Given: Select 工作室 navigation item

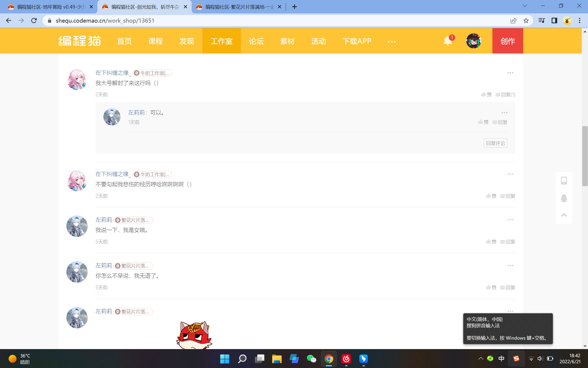Looking at the screenshot, I should pos(222,41).
